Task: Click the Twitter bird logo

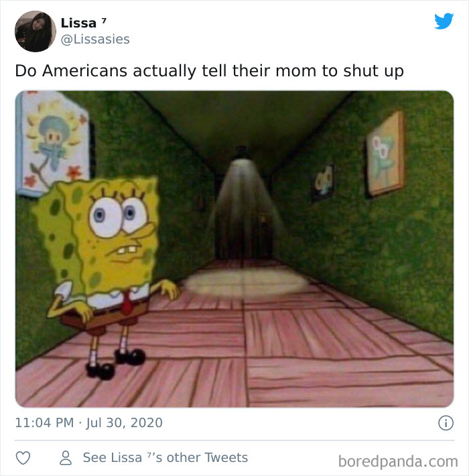Action: 444,21
